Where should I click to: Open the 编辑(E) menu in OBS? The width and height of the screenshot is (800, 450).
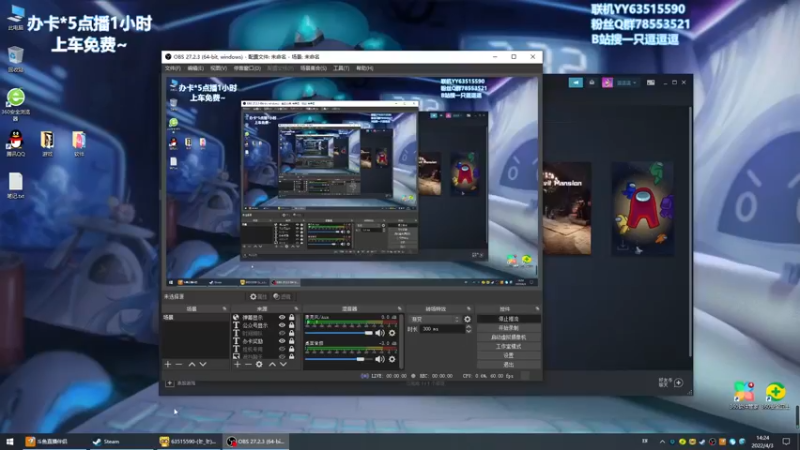[x=195, y=68]
